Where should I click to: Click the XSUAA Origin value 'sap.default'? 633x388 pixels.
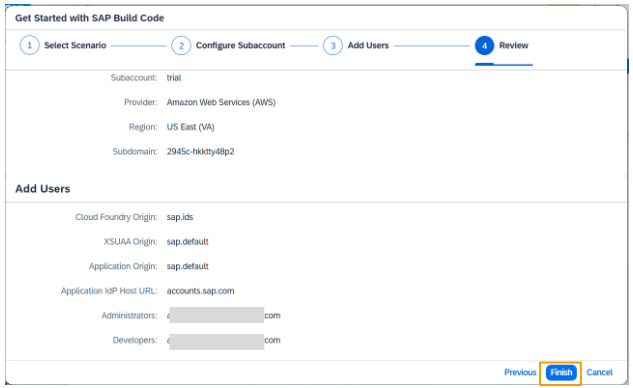tap(188, 241)
